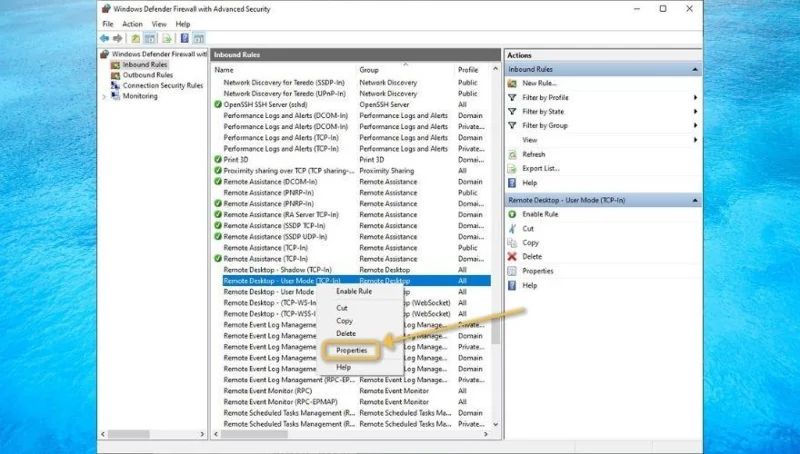Expand the Monitoring tree node
The width and height of the screenshot is (800, 454).
pos(104,96)
